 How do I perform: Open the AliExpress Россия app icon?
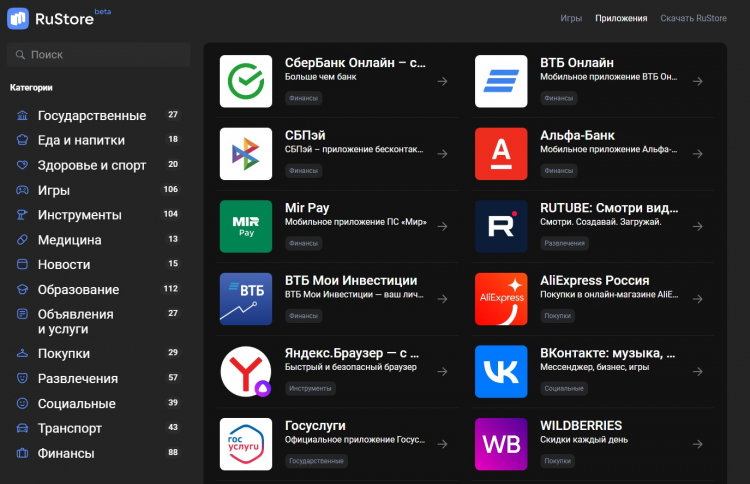501,299
